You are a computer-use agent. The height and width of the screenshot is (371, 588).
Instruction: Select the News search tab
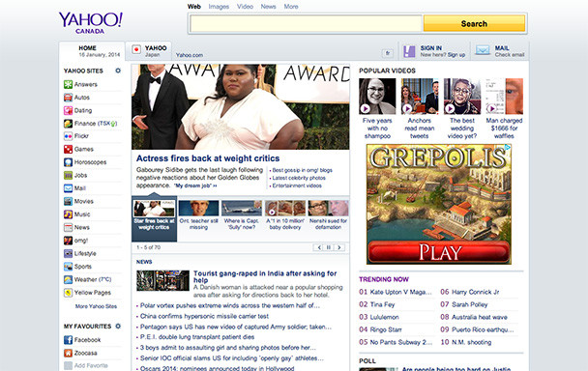point(269,7)
